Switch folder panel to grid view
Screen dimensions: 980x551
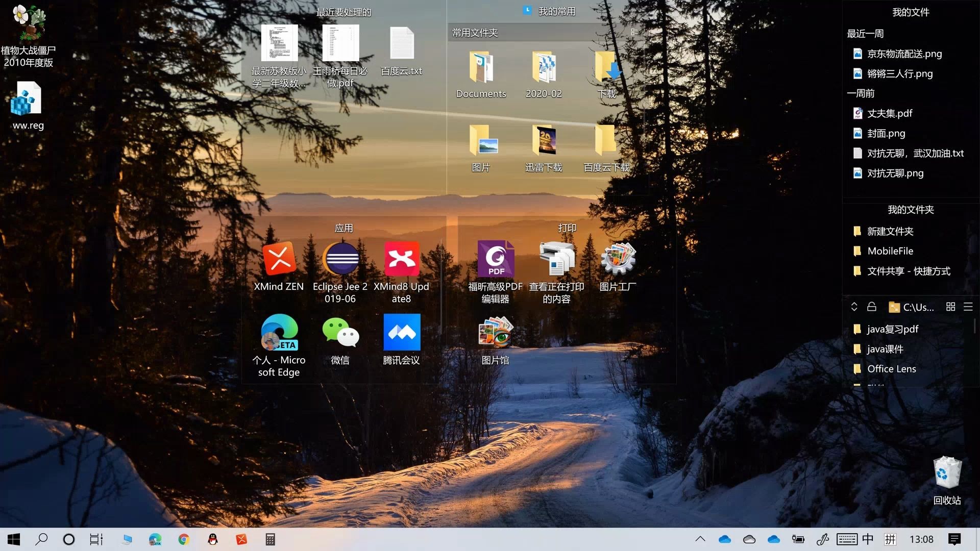(x=950, y=307)
